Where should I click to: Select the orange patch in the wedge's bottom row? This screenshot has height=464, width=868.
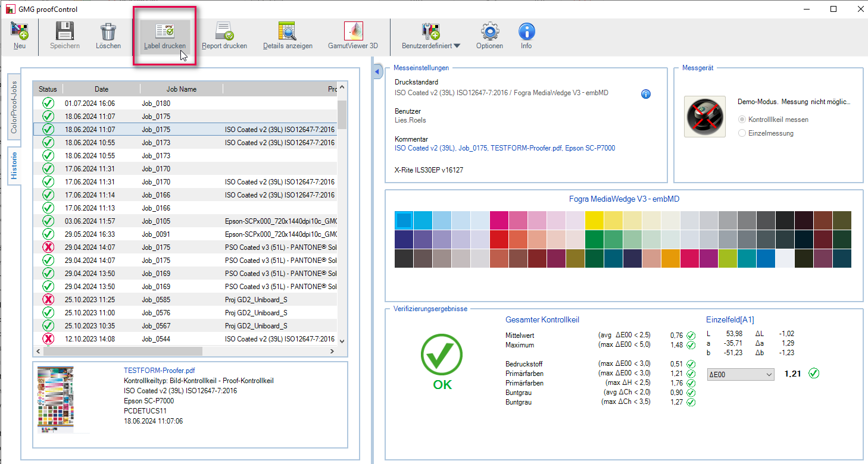(670, 258)
